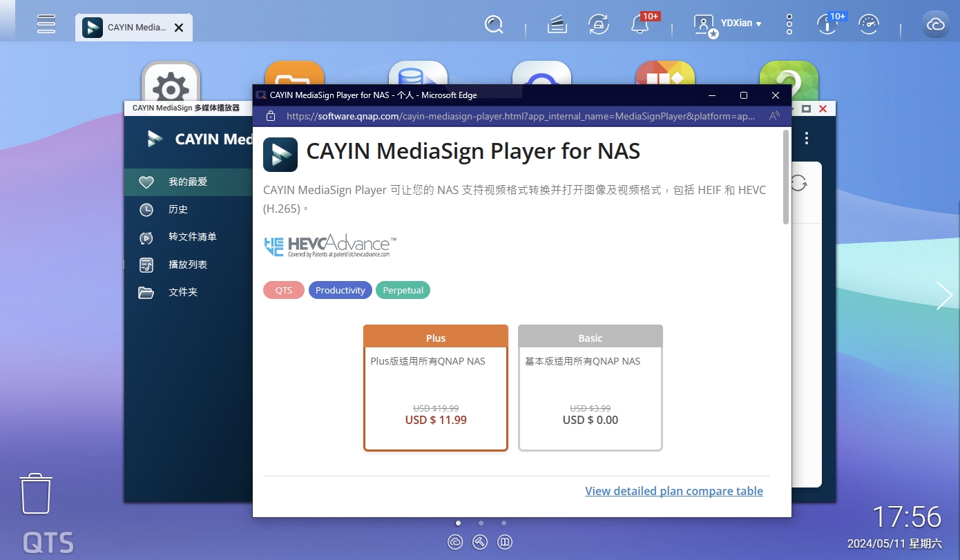The width and height of the screenshot is (960, 560).
Task: Click the clock icon beside 历史
Action: click(146, 210)
